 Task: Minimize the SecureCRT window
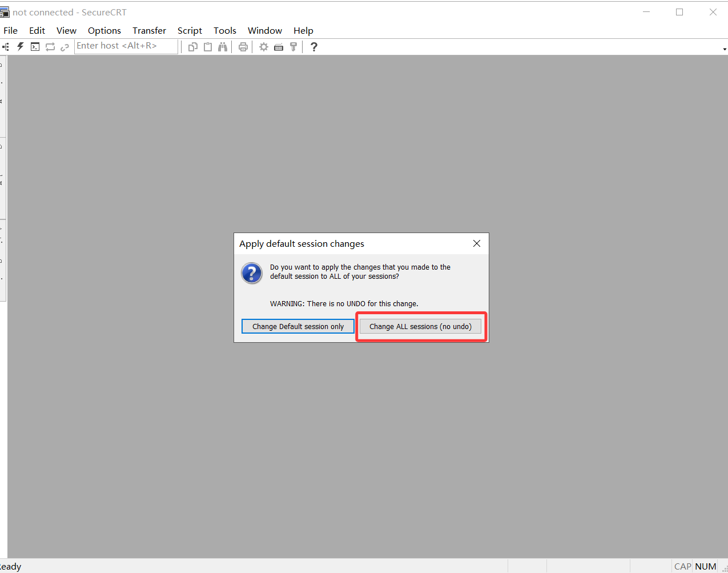tap(646, 12)
